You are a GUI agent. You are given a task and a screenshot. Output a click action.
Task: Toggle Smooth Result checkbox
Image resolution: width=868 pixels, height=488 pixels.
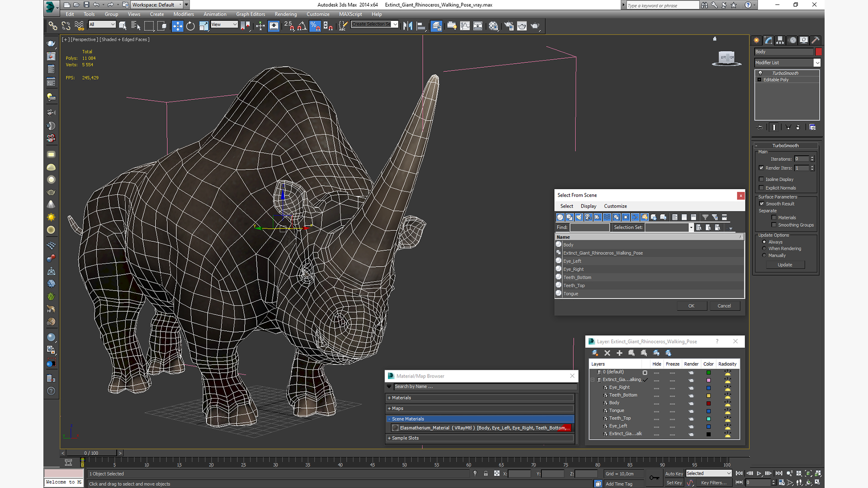[761, 204]
